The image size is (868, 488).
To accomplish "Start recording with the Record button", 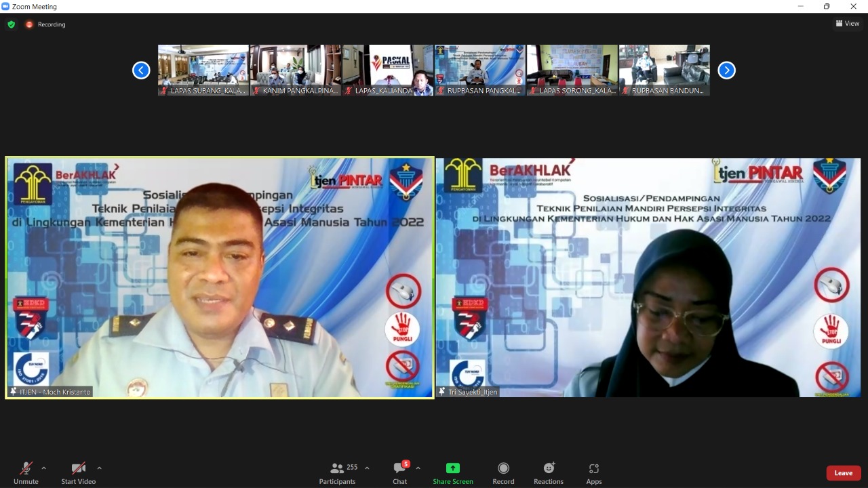I will coord(503,473).
